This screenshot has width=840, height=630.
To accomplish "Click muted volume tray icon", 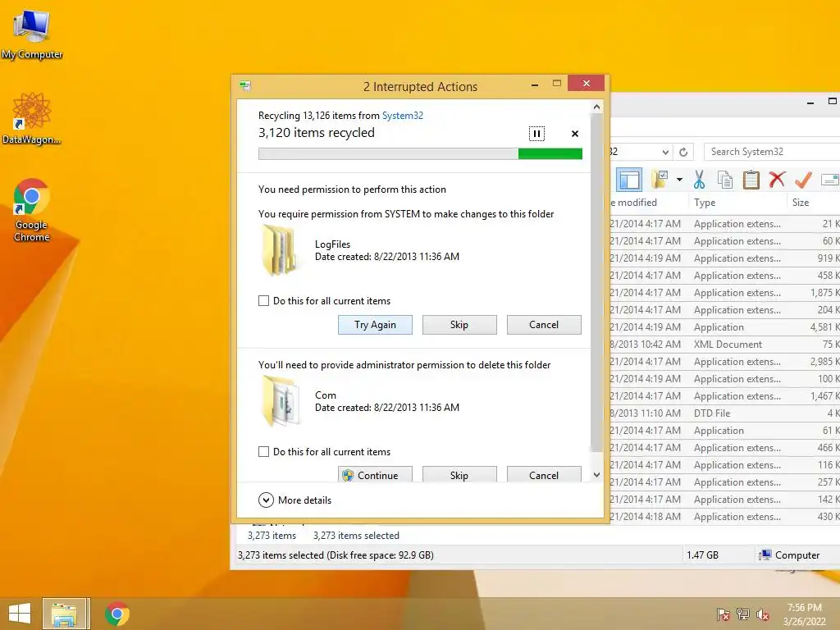I will pos(763,614).
